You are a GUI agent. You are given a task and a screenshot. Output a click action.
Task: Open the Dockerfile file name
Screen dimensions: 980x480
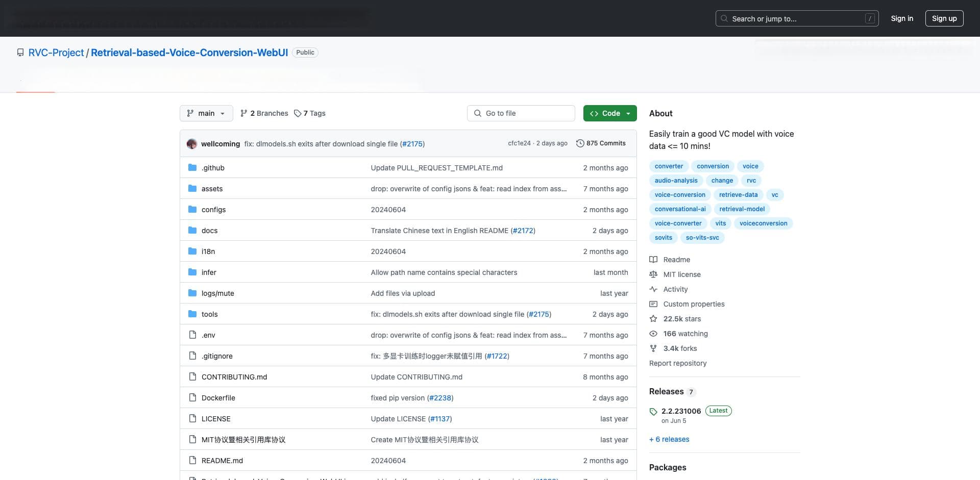218,398
